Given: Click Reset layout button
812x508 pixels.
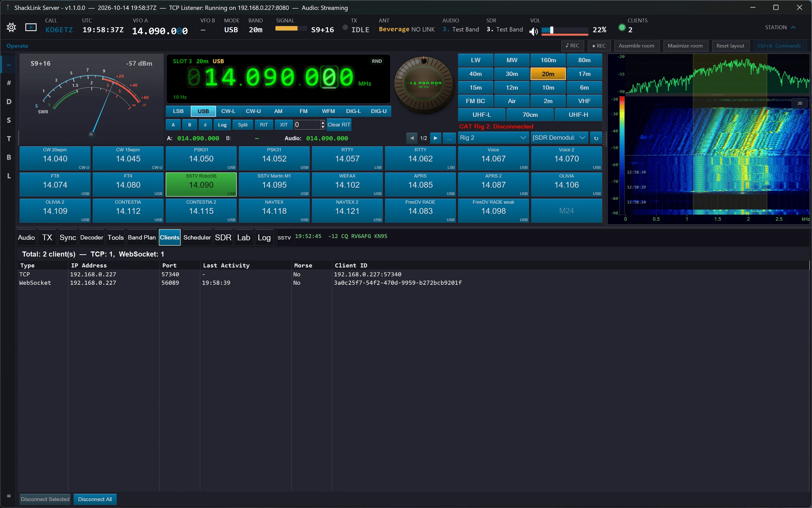Looking at the screenshot, I should (x=730, y=46).
